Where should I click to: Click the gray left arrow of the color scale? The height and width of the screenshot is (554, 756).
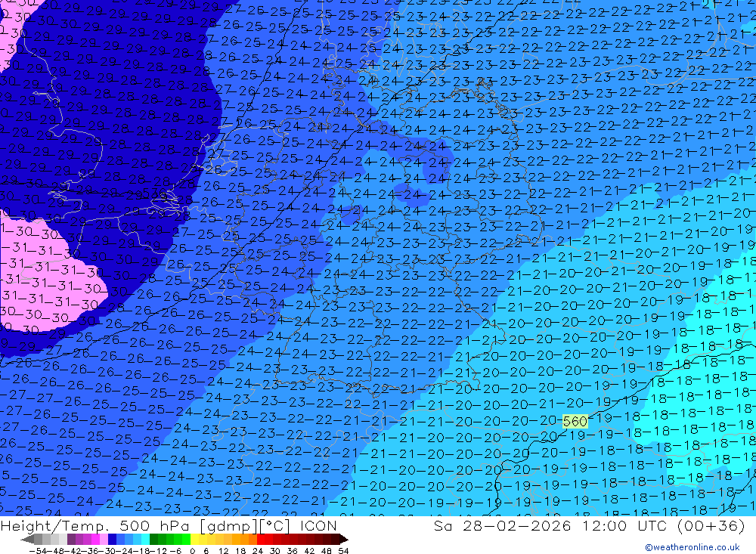click(x=27, y=539)
